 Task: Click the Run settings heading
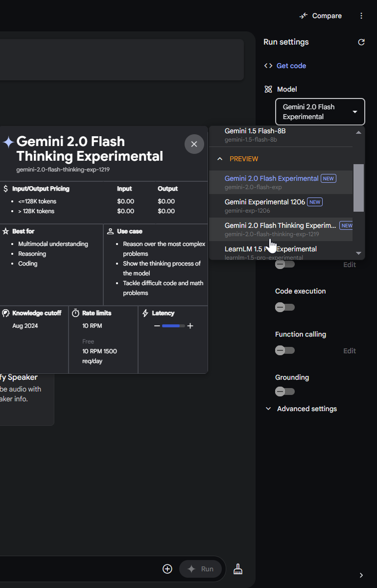click(x=286, y=42)
